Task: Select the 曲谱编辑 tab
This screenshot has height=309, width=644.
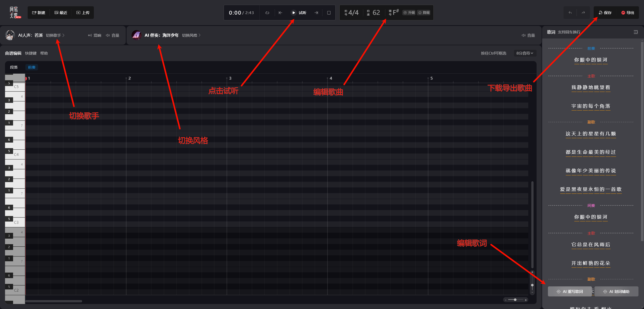Action: click(13, 53)
